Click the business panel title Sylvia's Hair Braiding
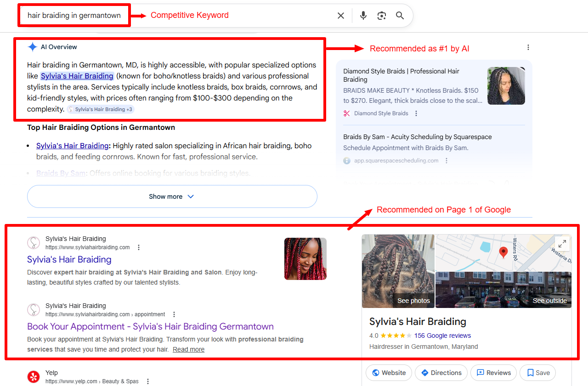This screenshot has width=588, height=386. 418,321
